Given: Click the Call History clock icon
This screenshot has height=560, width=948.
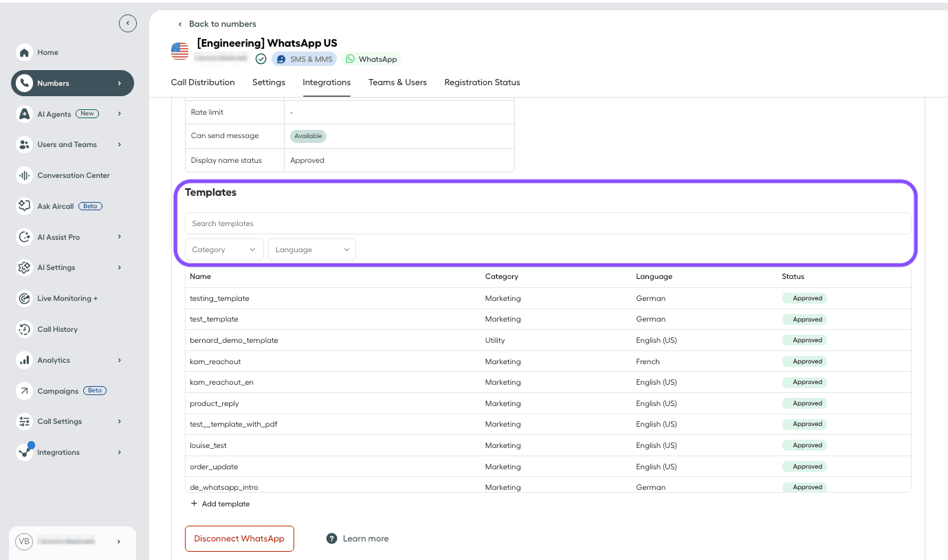Looking at the screenshot, I should tap(25, 329).
